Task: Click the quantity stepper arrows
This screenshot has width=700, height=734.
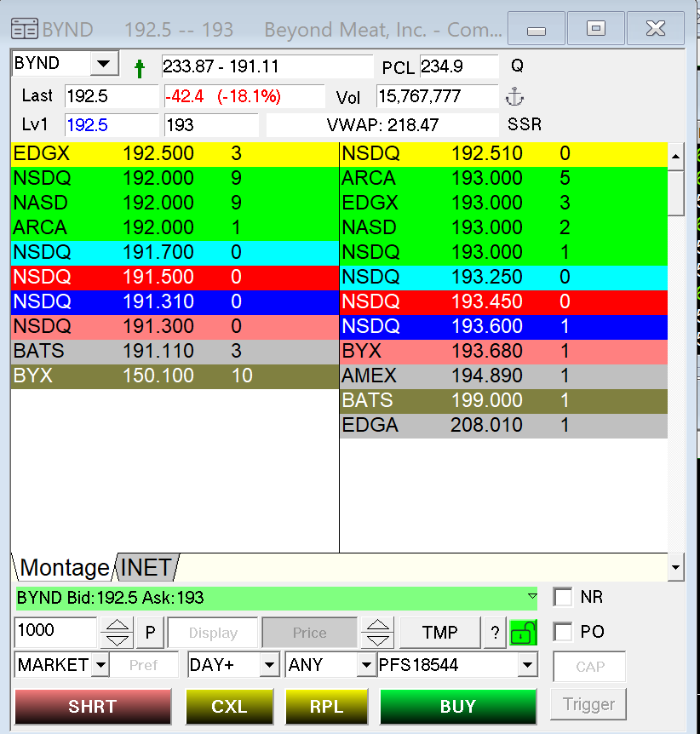Action: [x=117, y=633]
